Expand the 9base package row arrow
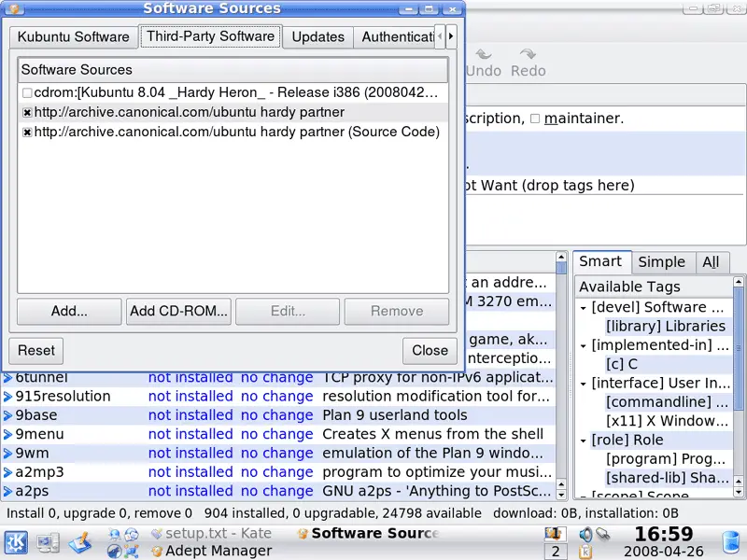 [x=7, y=415]
